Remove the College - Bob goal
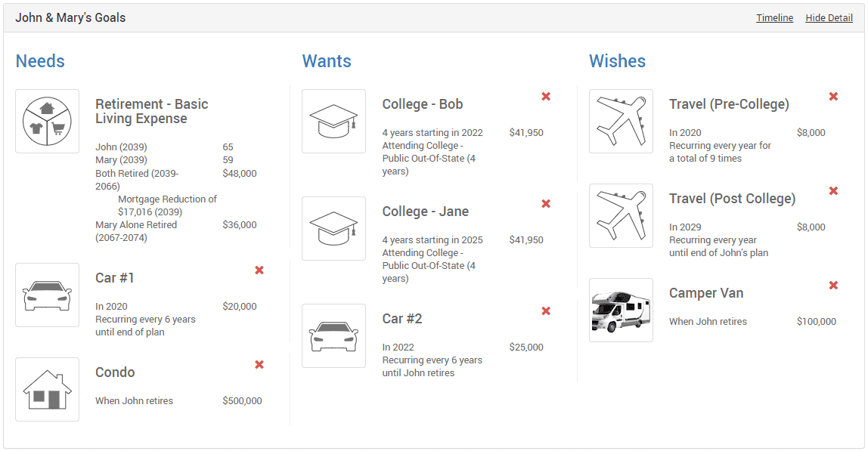Screen dimensions: 868x451 546,96
